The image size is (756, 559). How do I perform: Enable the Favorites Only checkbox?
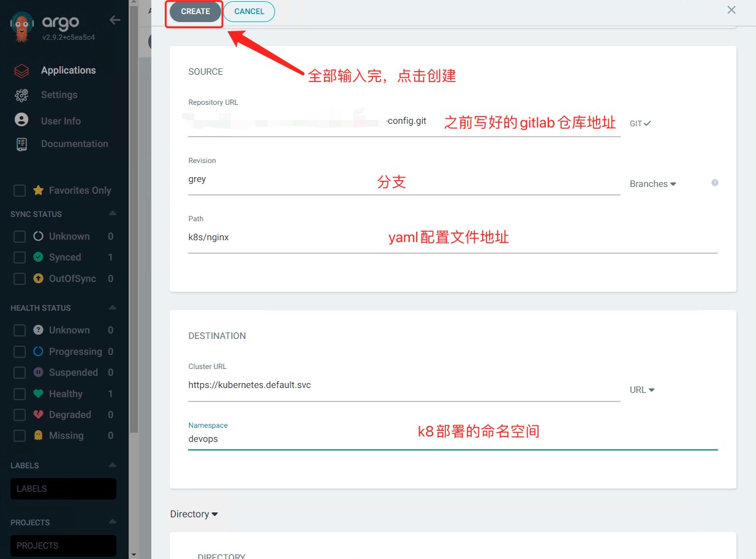(20, 191)
